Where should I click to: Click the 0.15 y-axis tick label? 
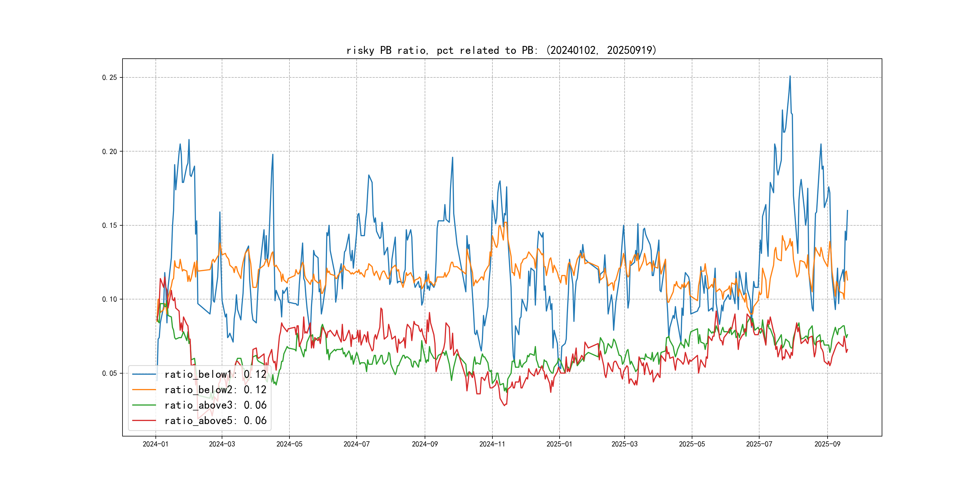point(109,226)
